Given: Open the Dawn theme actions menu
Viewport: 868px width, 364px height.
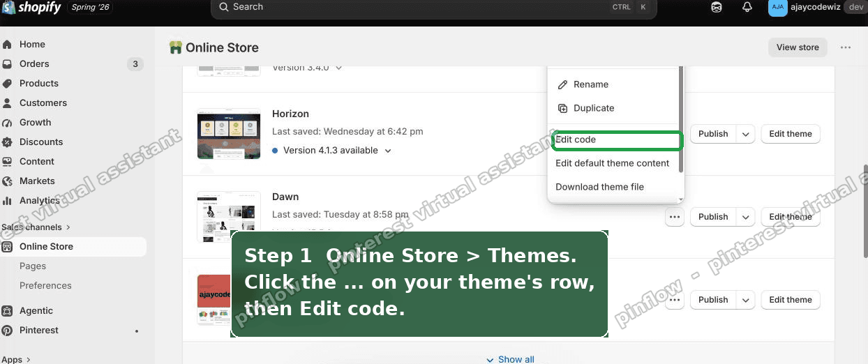Looking at the screenshot, I should coord(674,217).
